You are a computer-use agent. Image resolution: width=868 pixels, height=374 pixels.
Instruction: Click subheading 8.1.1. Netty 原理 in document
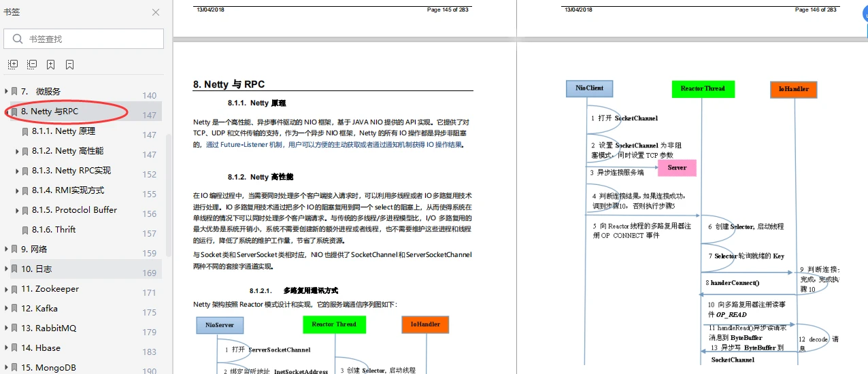(x=256, y=103)
